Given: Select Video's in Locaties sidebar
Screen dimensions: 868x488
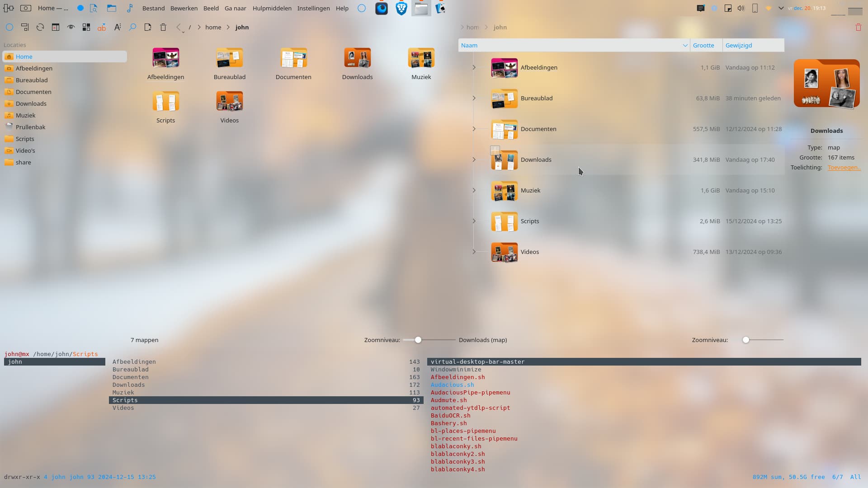Looking at the screenshot, I should (x=65, y=150).
